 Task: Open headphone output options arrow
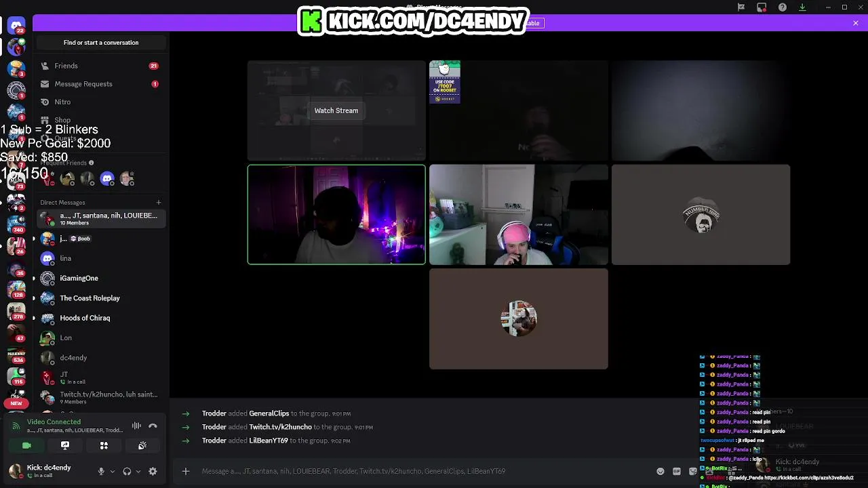tap(138, 471)
